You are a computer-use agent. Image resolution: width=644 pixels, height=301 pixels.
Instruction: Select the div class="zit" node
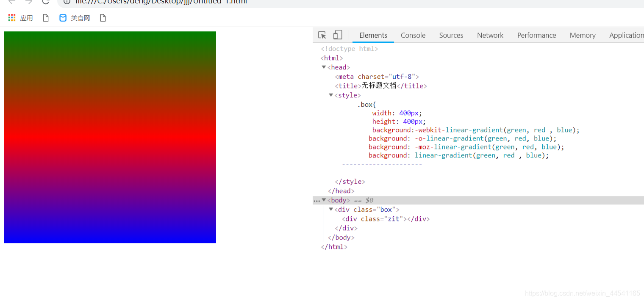point(386,219)
